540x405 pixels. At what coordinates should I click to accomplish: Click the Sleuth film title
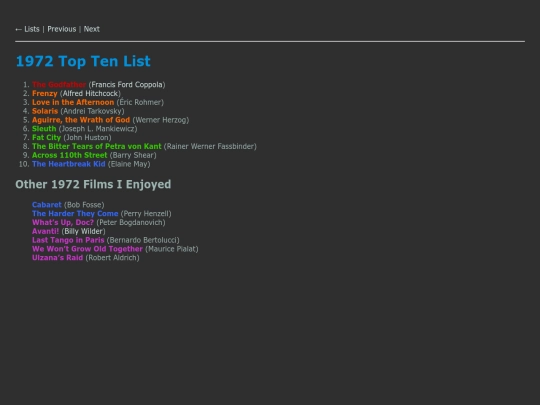44,129
